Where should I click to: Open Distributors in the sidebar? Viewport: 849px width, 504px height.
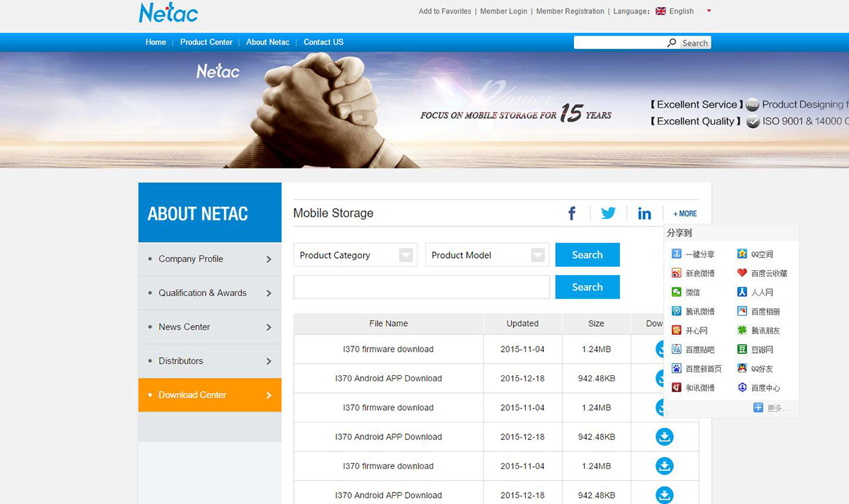210,361
